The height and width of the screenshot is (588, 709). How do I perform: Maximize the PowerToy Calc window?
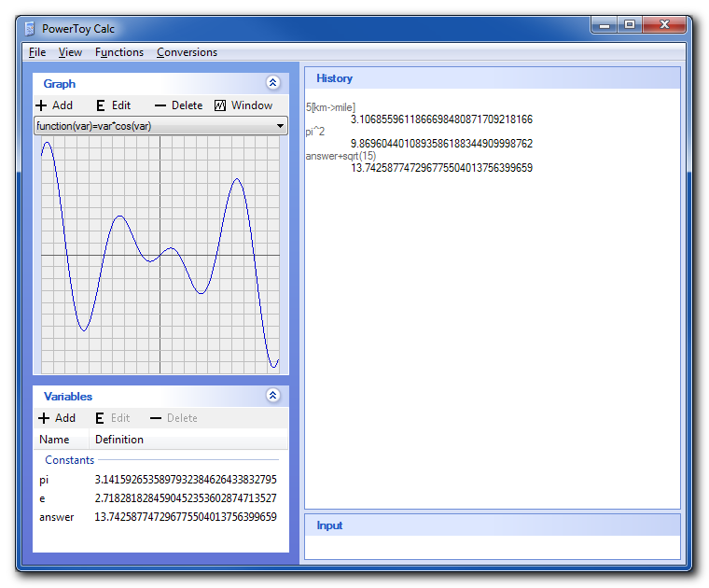(630, 25)
